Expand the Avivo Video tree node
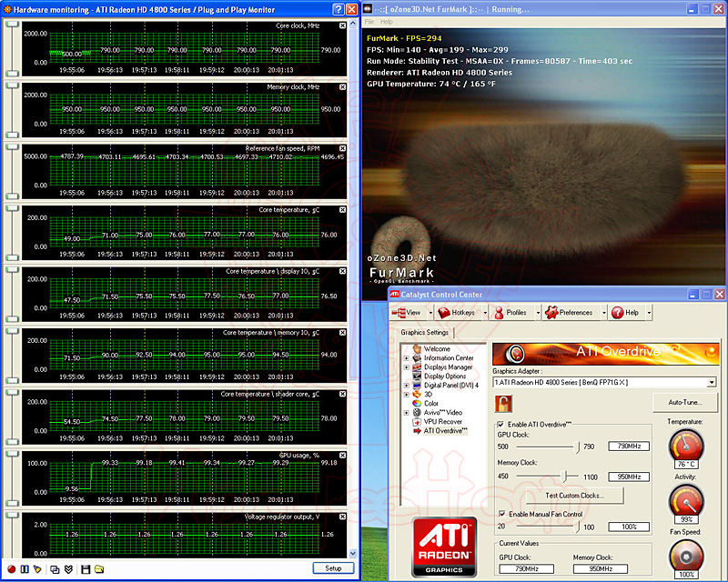728x582 pixels. 406,413
